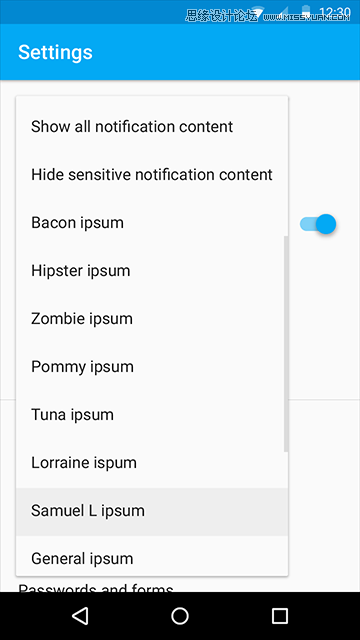Tap the Android home circle icon
360x640 pixels.
(180, 616)
